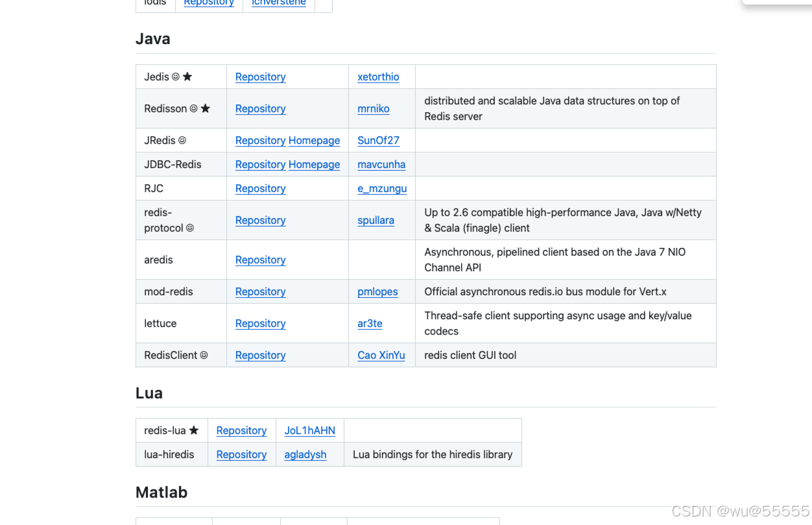Viewport: 812px width, 525px height.
Task: Click the smiley icon next to JRedis
Action: pyautogui.click(x=182, y=140)
